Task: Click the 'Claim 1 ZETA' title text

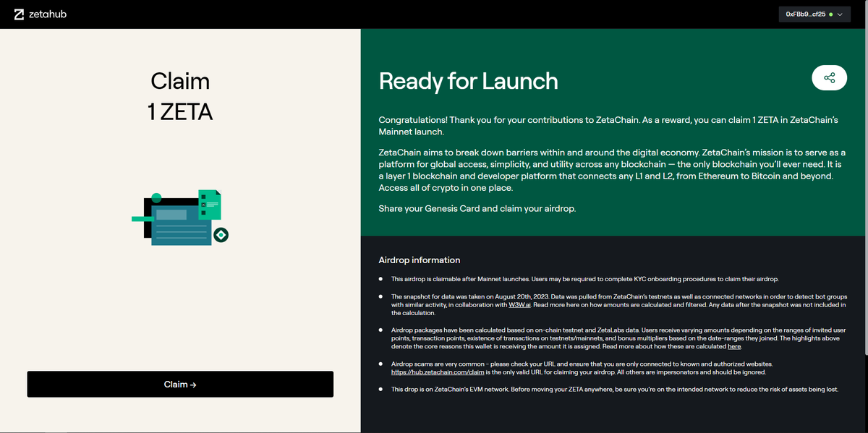Action: (x=180, y=96)
